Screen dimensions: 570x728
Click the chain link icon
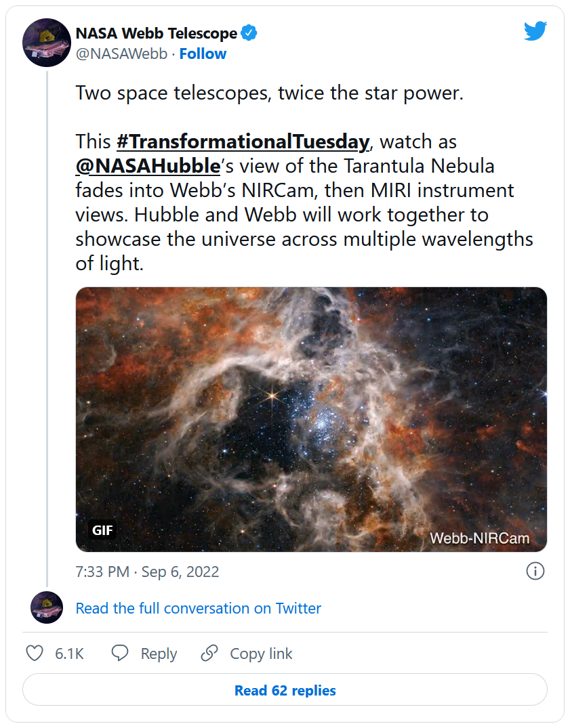coord(209,653)
